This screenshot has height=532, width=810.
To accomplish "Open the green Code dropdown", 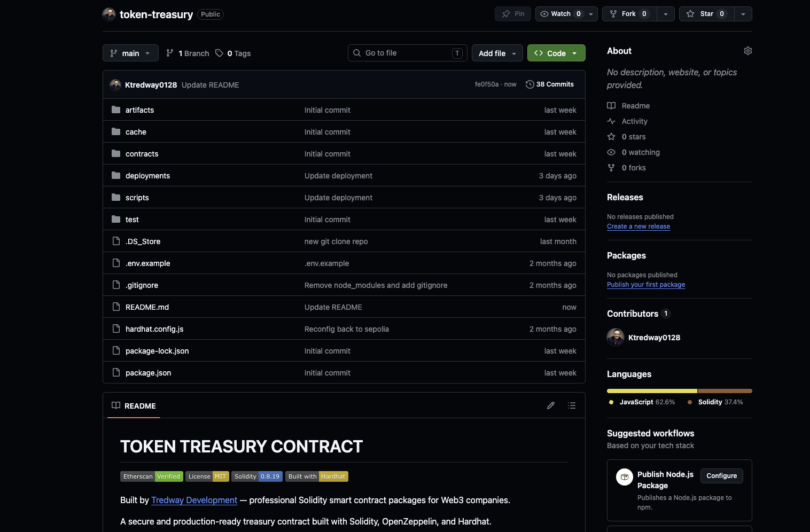I will pyautogui.click(x=556, y=53).
